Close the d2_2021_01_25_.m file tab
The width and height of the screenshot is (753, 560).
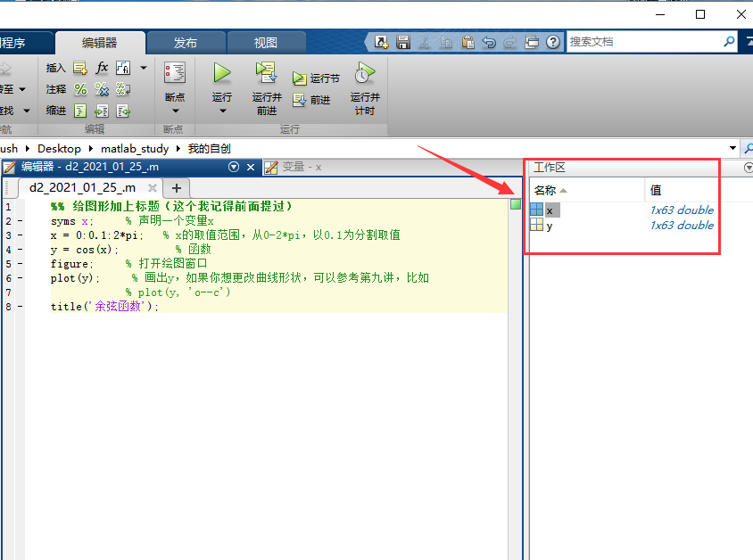point(153,188)
